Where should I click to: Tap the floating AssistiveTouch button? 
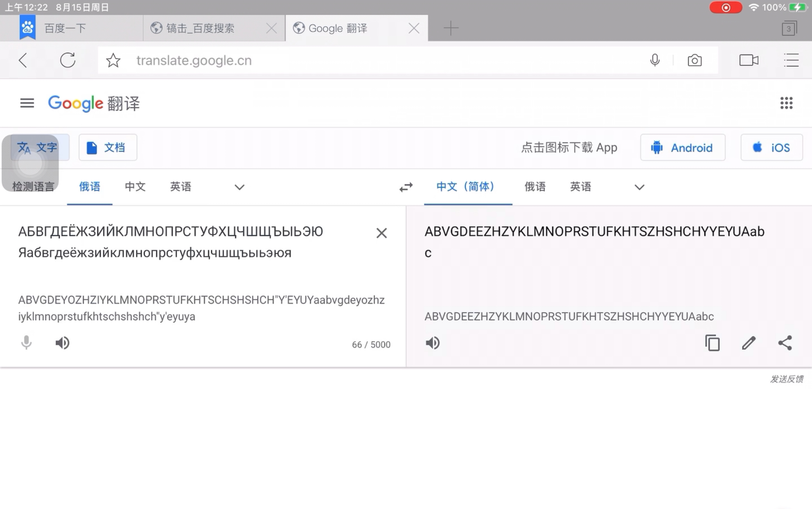tap(30, 163)
